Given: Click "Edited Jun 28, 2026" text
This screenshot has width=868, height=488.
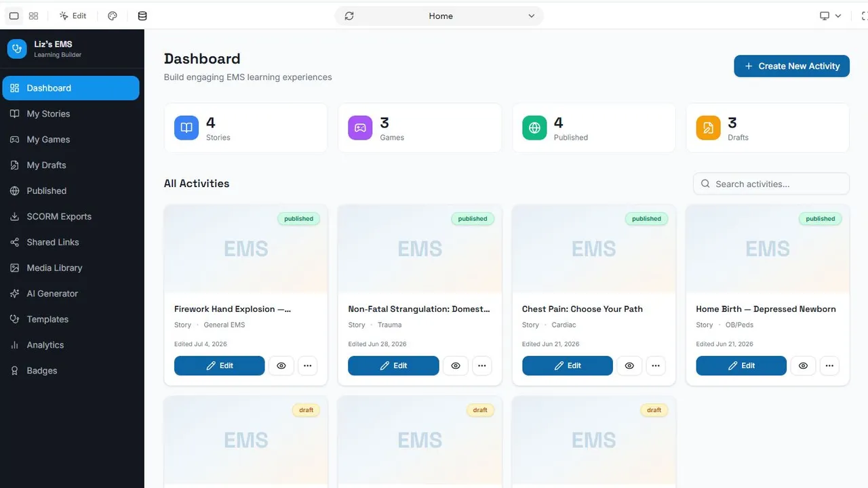Looking at the screenshot, I should [377, 344].
